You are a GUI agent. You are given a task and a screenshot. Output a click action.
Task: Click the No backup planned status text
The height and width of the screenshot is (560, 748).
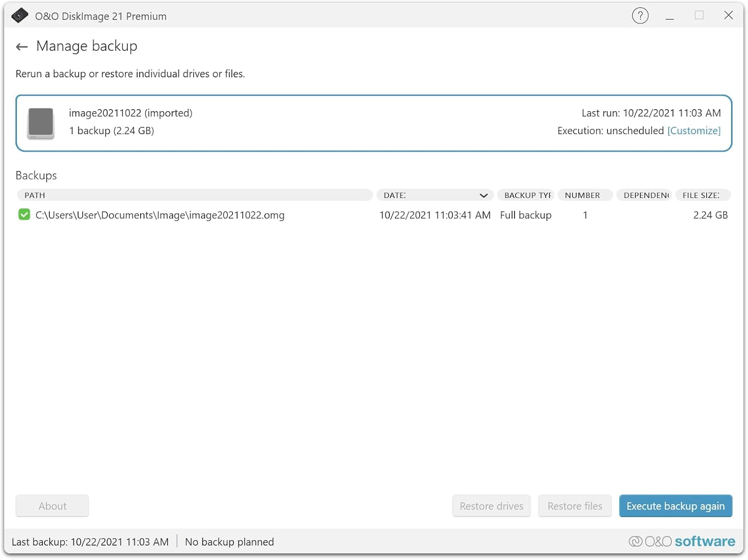[x=229, y=542]
